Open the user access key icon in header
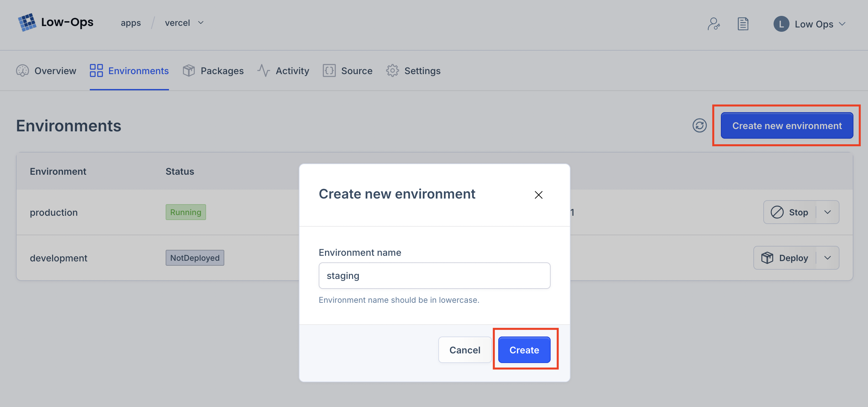The image size is (868, 407). [x=714, y=24]
